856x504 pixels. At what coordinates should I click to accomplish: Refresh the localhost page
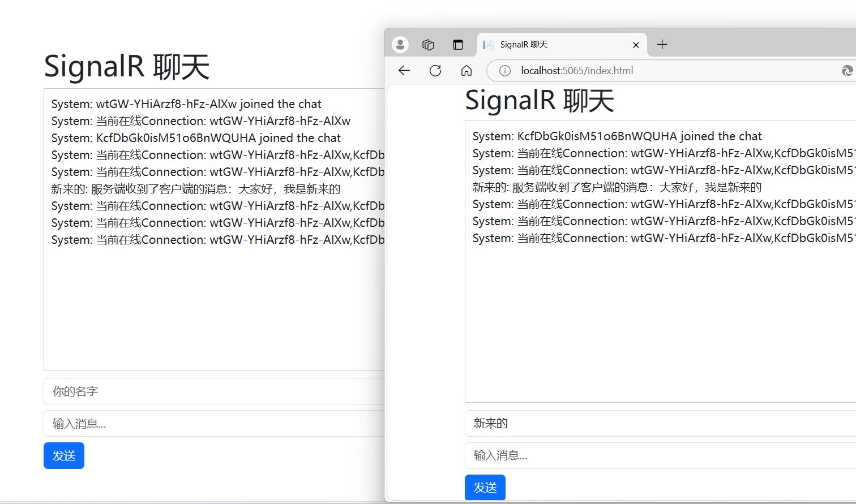click(x=435, y=70)
